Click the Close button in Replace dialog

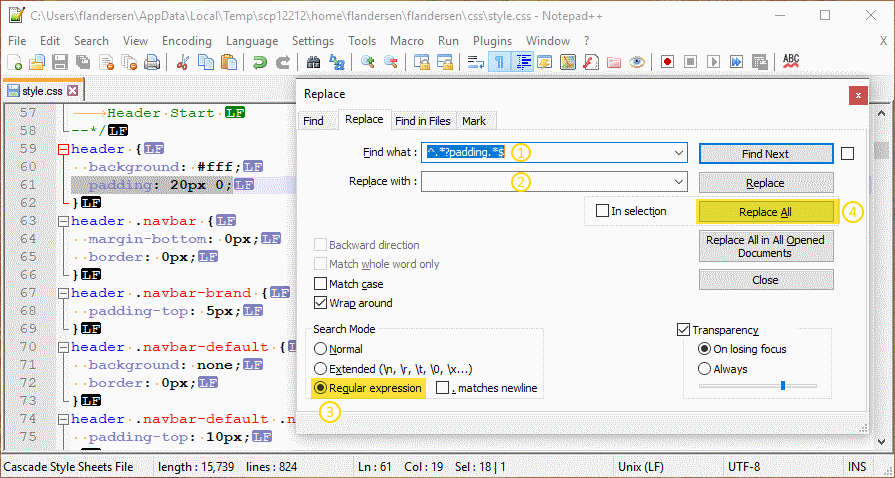pyautogui.click(x=765, y=280)
